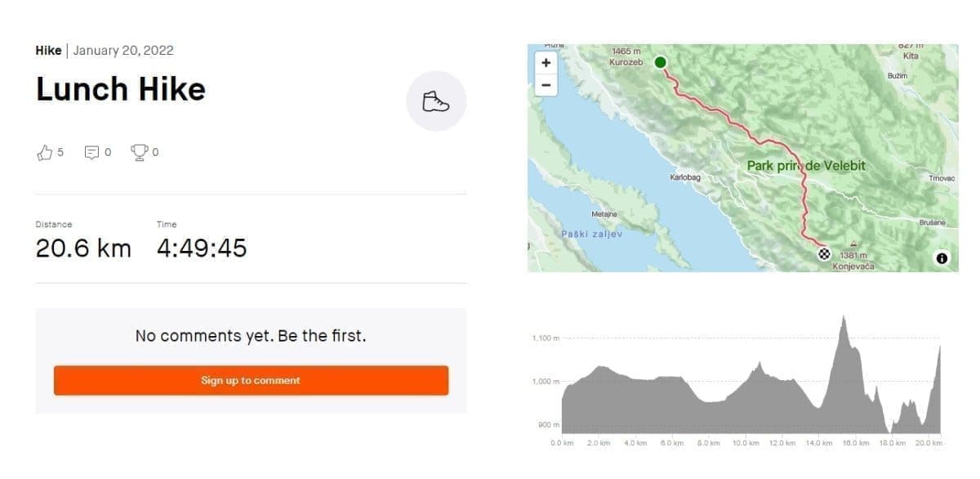Zoom in on the map
This screenshot has width=980, height=479.
[x=546, y=63]
